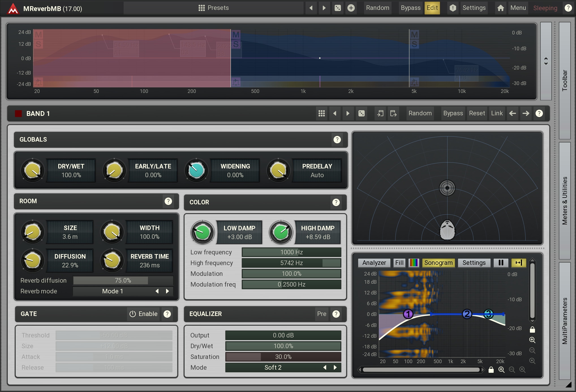Viewport: 576px width, 392px height.
Task: Click the Band 1 paste icon
Action: pos(393,113)
